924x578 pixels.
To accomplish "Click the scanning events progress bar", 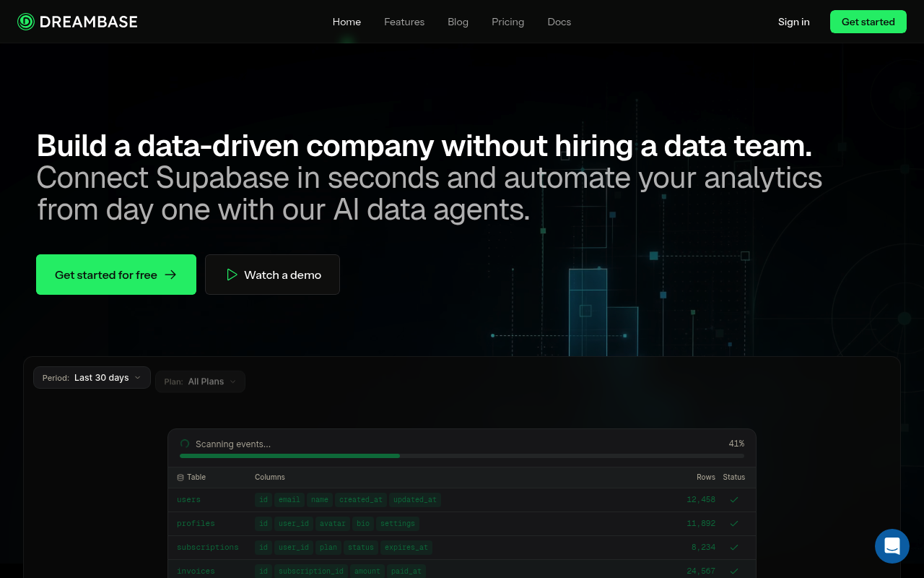I will 462,456.
